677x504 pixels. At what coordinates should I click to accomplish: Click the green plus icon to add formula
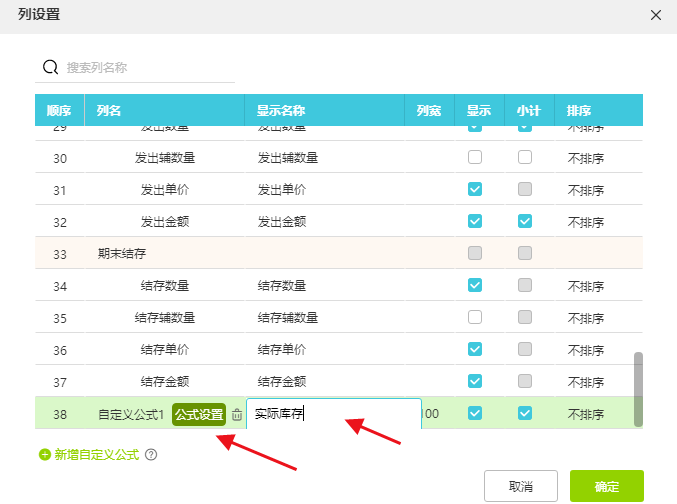click(44, 454)
